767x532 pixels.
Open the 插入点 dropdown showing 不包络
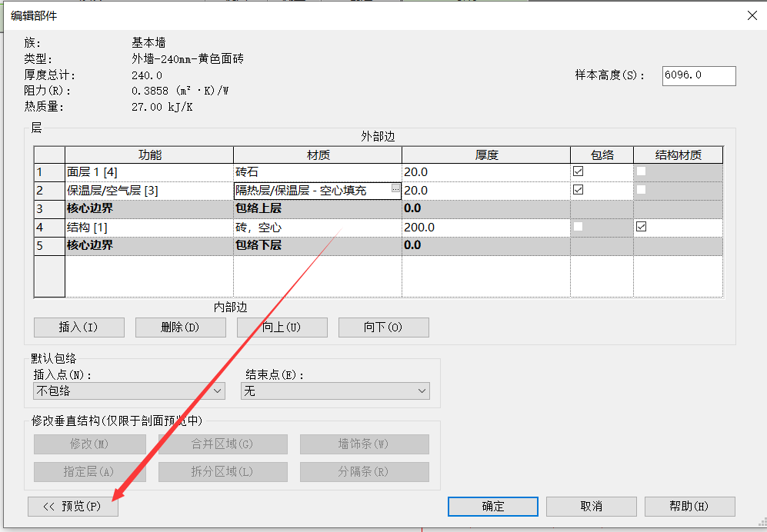tap(128, 391)
